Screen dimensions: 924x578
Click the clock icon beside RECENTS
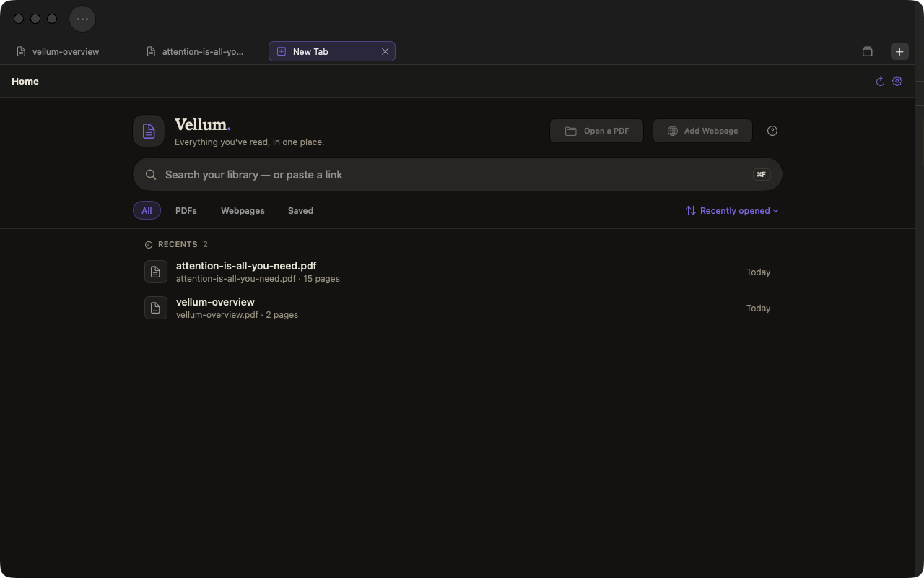pos(149,245)
